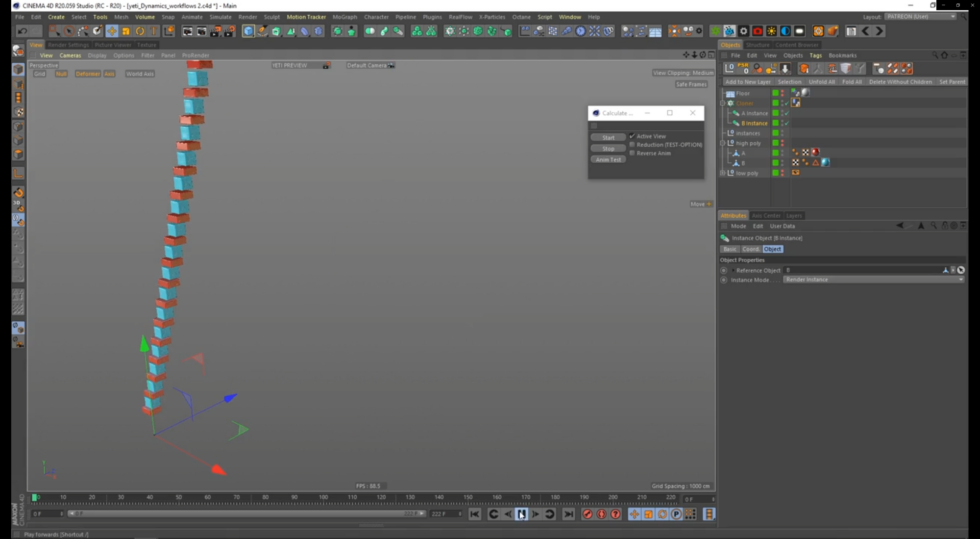This screenshot has width=980, height=539.
Task: Click the Live Selection tool icon
Action: (x=69, y=31)
